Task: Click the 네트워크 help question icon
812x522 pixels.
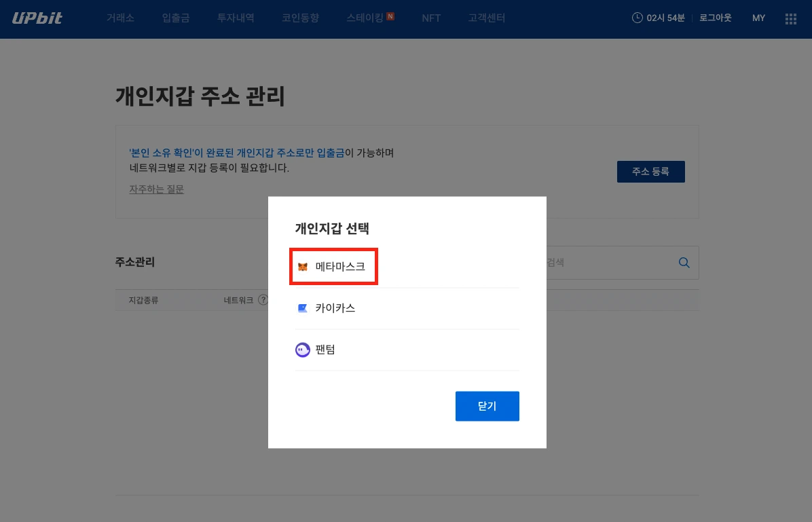Action: tap(263, 300)
